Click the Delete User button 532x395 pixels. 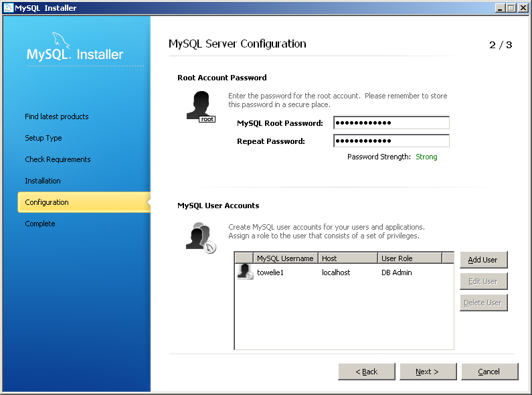coord(483,303)
